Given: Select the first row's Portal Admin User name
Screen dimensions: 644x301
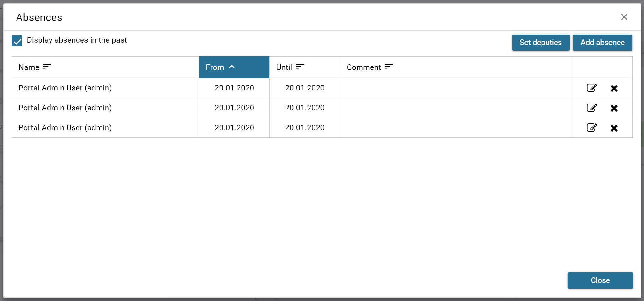Looking at the screenshot, I should point(65,88).
